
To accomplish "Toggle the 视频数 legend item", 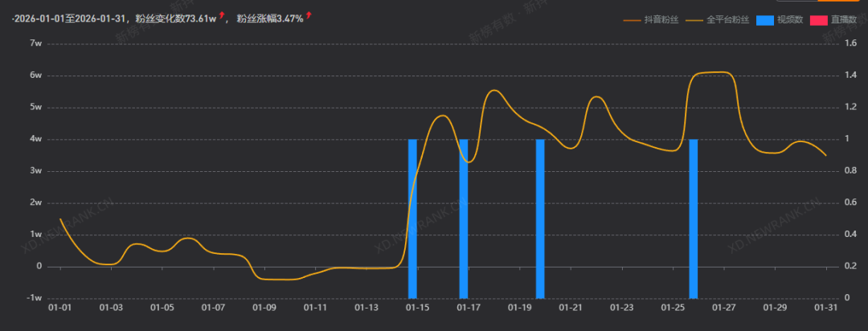I will pyautogui.click(x=790, y=19).
